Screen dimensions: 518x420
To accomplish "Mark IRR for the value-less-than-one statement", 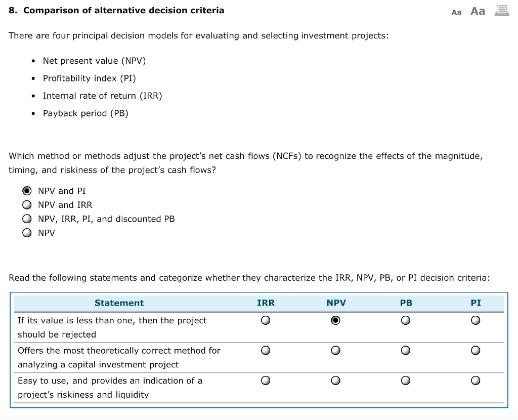I will [265, 320].
